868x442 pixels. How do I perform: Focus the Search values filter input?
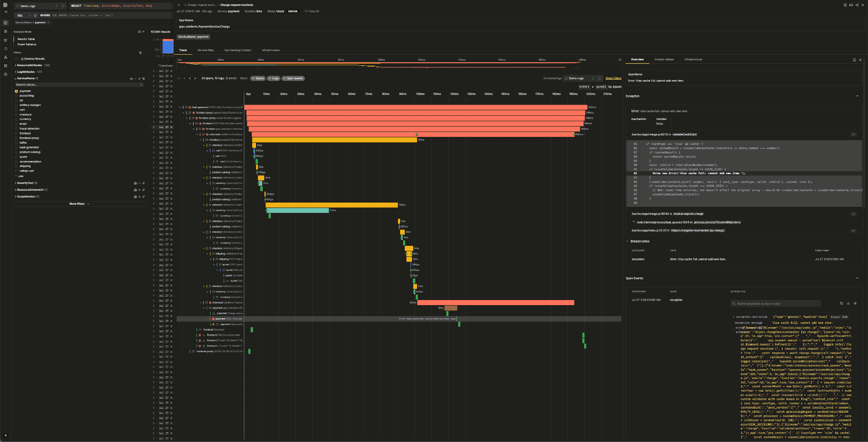pyautogui.click(x=79, y=85)
